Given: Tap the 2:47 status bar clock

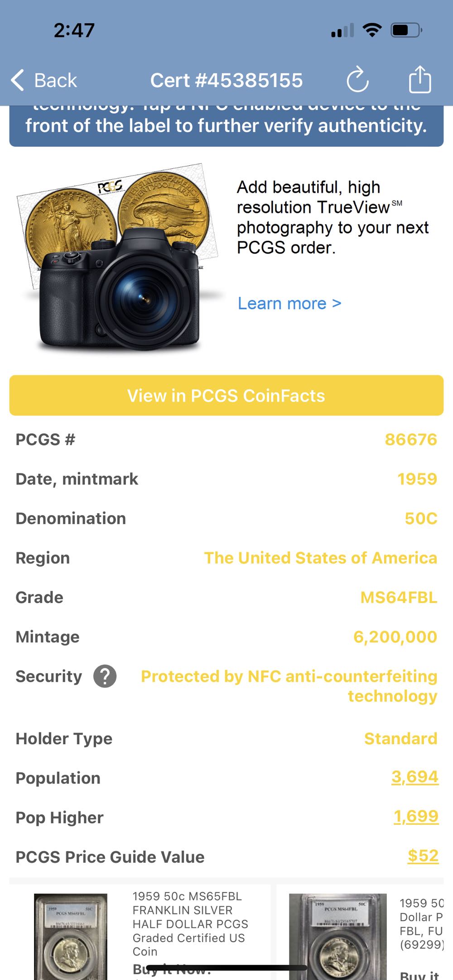Looking at the screenshot, I should [x=74, y=30].
